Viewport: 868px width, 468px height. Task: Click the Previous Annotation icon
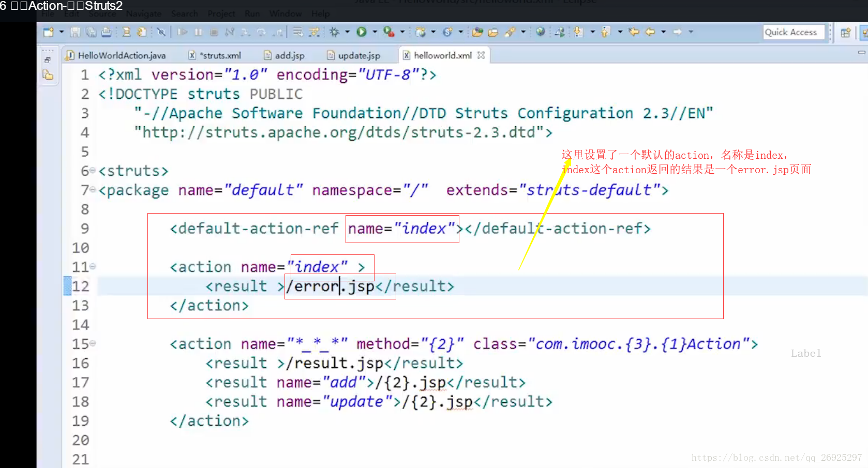click(606, 32)
